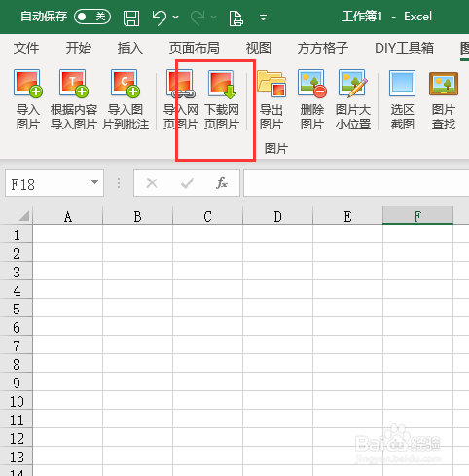Expand the Name Box dropdown arrow

click(x=94, y=182)
